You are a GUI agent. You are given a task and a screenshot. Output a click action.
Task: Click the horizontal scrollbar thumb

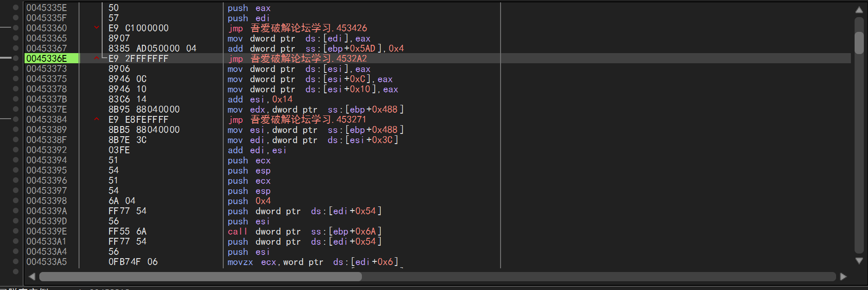point(200,277)
